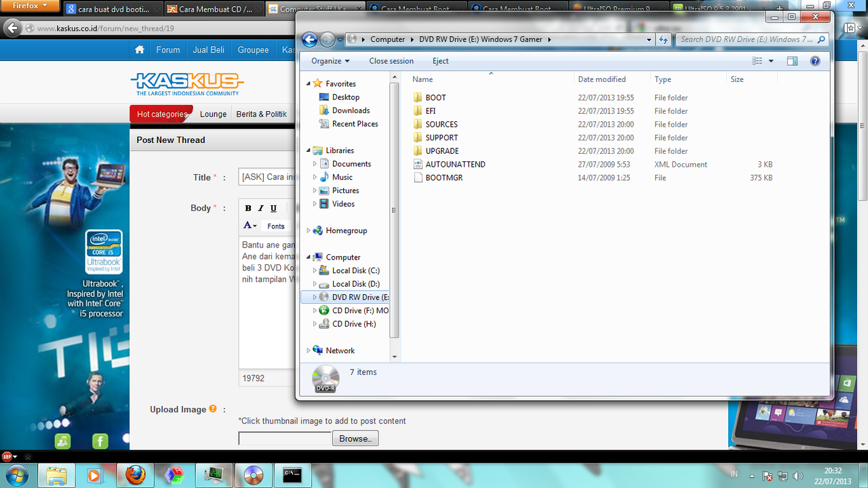This screenshot has height=488, width=868.
Task: Select CD Drive (H:) in tree
Action: pyautogui.click(x=354, y=324)
